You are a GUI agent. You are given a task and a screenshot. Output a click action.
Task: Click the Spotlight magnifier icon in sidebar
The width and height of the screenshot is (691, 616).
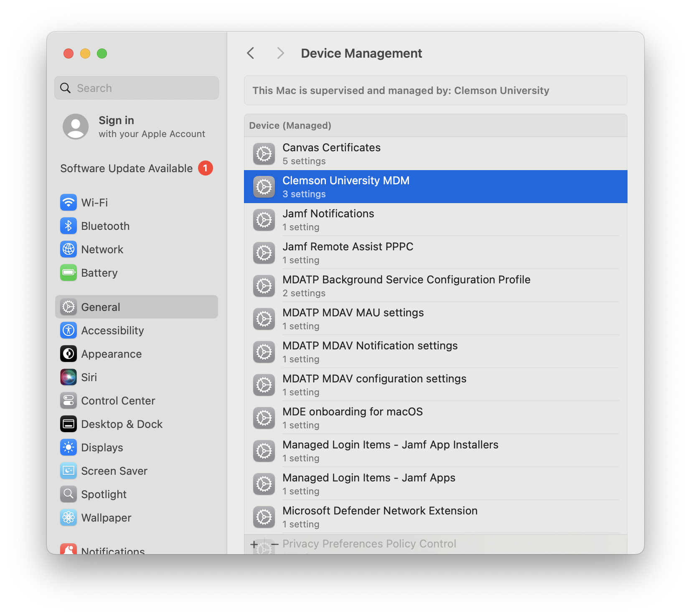69,494
